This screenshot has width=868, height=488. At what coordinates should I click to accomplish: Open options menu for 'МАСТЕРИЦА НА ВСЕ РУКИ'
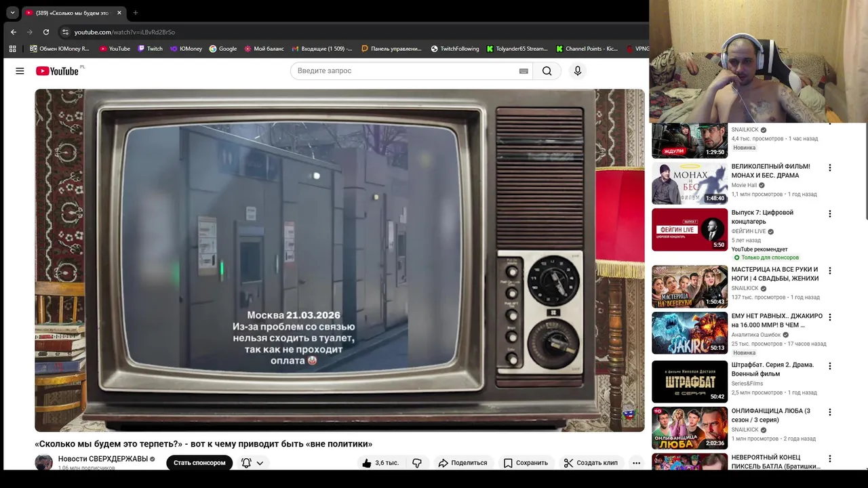click(x=829, y=270)
